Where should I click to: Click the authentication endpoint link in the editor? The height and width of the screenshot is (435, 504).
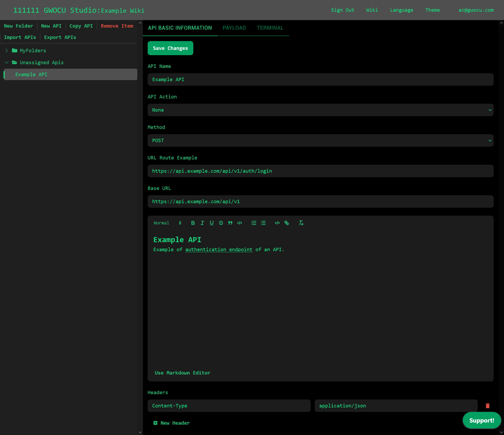[x=219, y=250]
